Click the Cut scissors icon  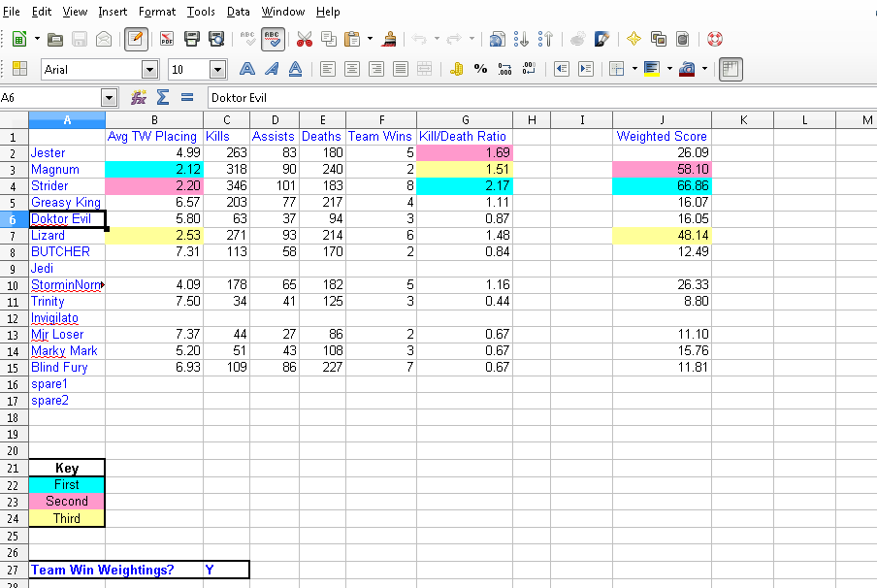click(x=304, y=39)
